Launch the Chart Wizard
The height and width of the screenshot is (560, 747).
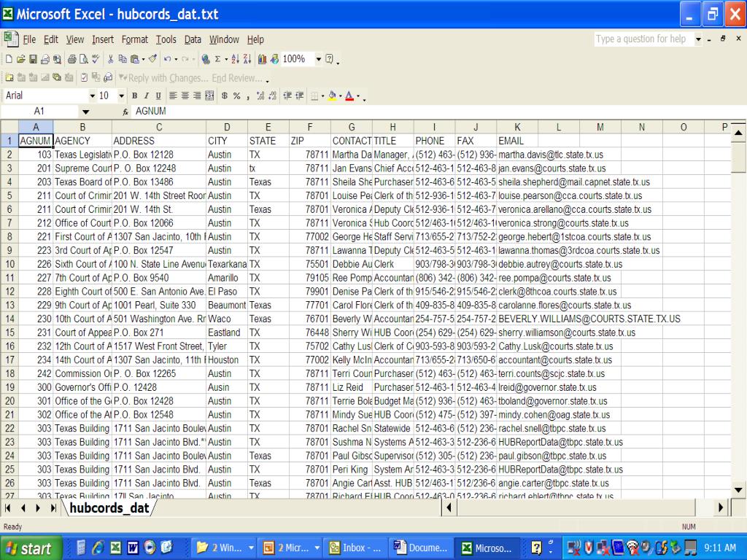pos(262,59)
